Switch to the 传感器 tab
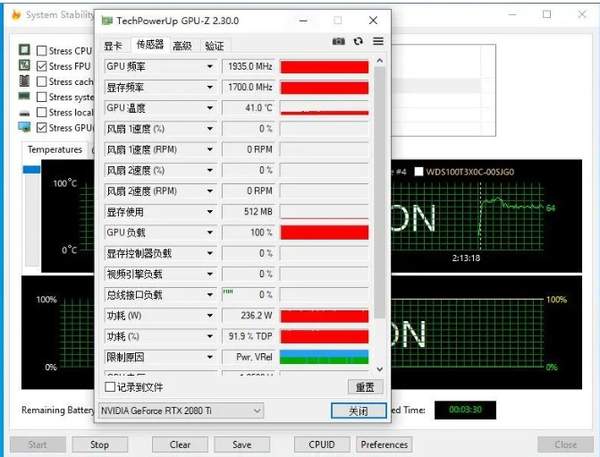The height and width of the screenshot is (457, 600). [150, 45]
